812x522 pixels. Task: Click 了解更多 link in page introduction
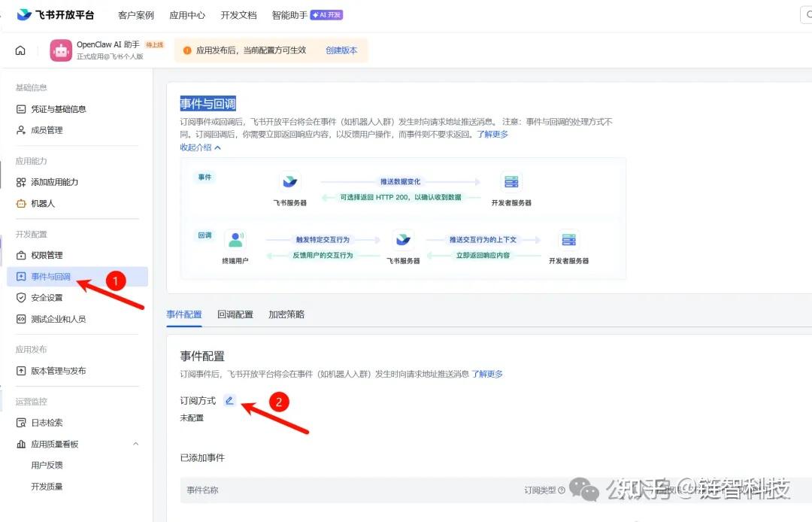pos(492,134)
